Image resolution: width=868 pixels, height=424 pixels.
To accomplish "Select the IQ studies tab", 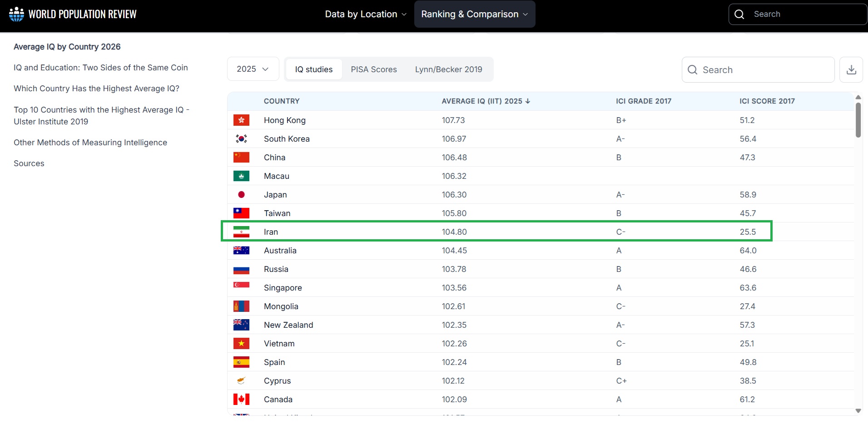I will point(314,69).
